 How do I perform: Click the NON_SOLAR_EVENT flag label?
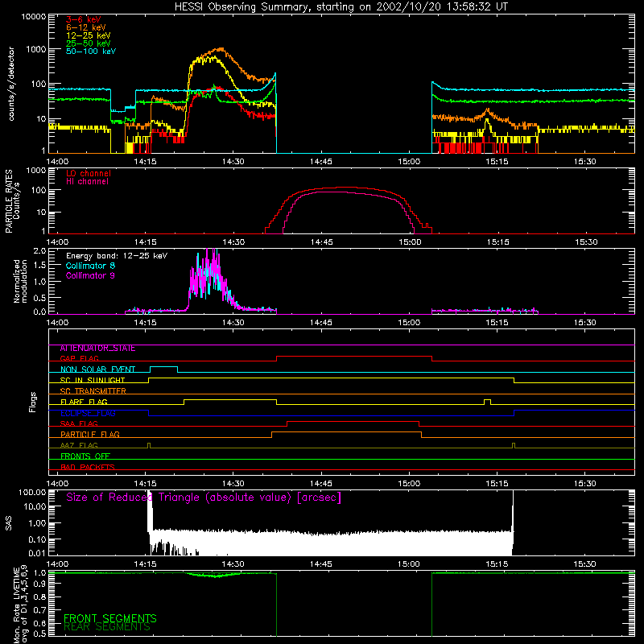click(97, 369)
